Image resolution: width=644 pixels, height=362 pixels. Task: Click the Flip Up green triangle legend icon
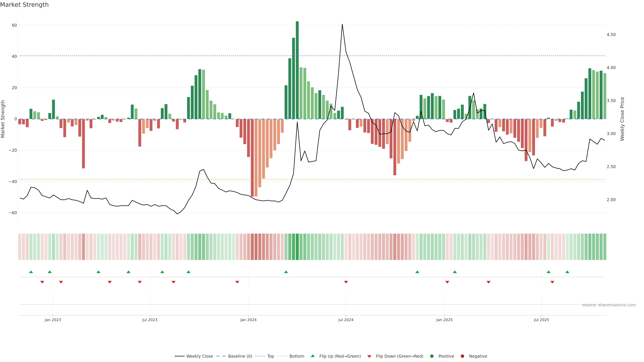pos(312,356)
